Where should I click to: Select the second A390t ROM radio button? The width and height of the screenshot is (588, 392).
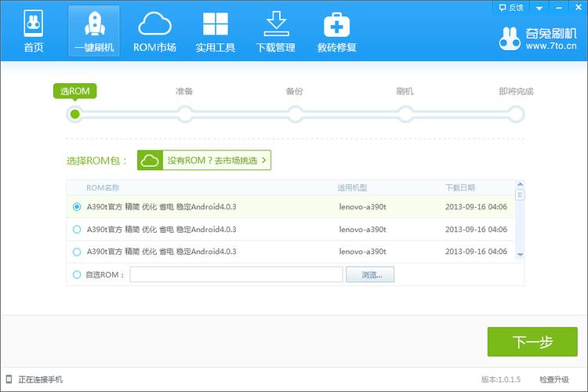pos(77,230)
